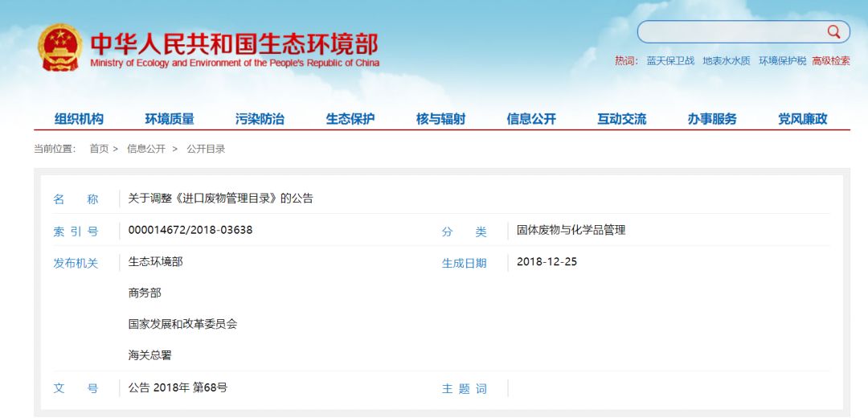
Task: Go to 公开目录 in the breadcrumb
Action: click(x=206, y=149)
